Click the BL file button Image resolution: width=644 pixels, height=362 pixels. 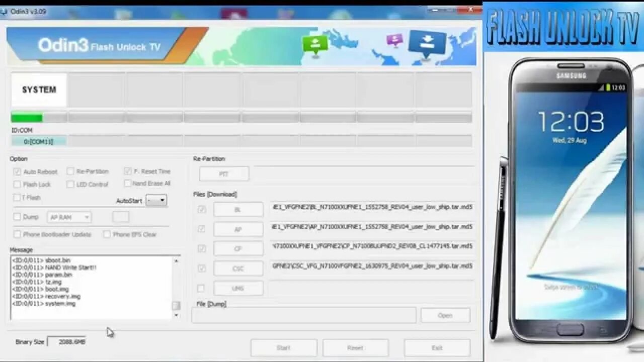[238, 210]
